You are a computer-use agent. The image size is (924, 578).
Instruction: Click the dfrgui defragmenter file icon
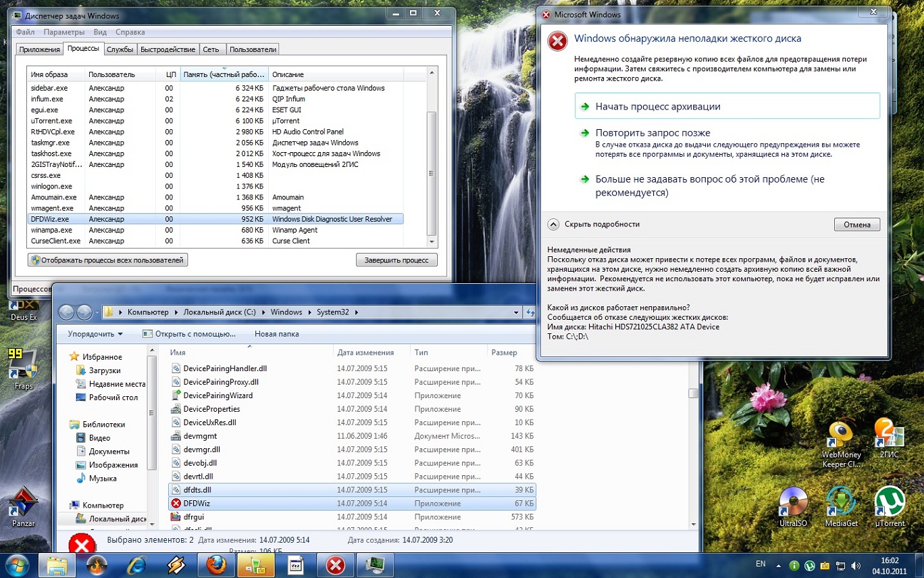(x=176, y=517)
